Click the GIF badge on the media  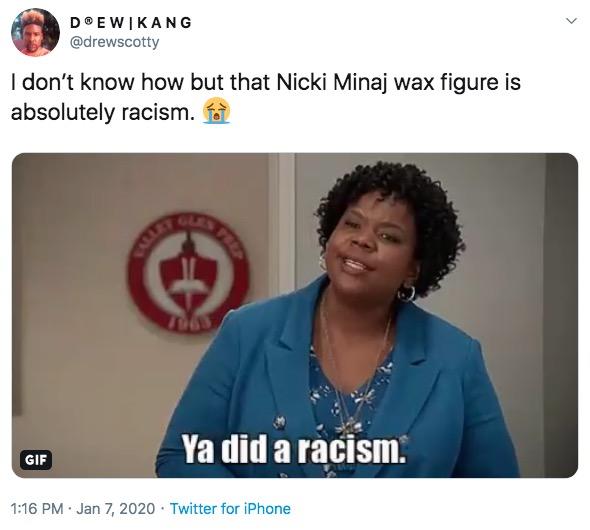pos(35,459)
